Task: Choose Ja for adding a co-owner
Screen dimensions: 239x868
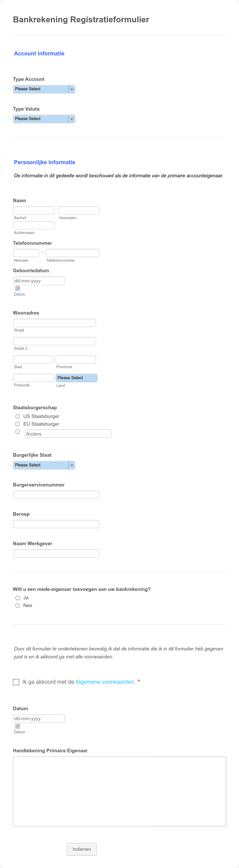Action: coord(17,597)
